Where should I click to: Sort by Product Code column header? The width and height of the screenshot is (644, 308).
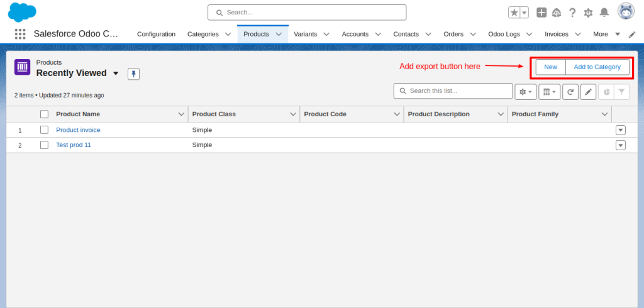325,114
